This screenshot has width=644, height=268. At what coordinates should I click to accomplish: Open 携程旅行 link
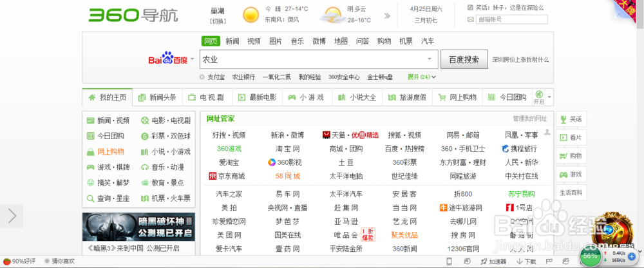(519, 149)
